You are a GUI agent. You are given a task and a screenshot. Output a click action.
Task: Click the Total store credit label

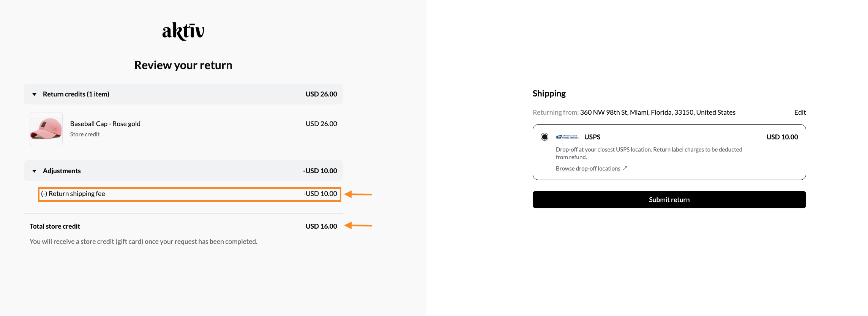(x=55, y=226)
